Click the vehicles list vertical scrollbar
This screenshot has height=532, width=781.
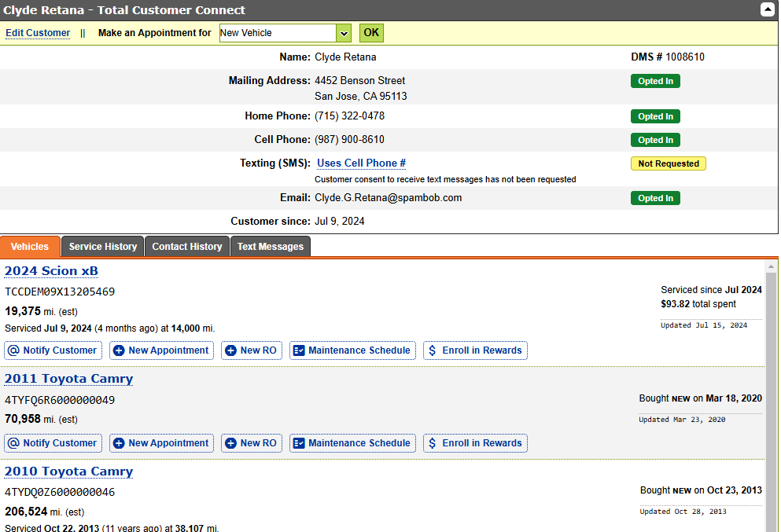[771, 393]
